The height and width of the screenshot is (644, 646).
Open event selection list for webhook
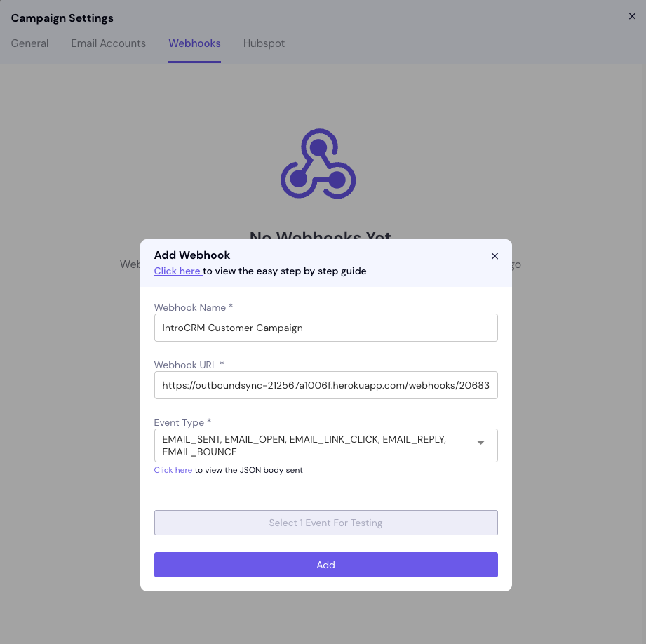pyautogui.click(x=326, y=445)
